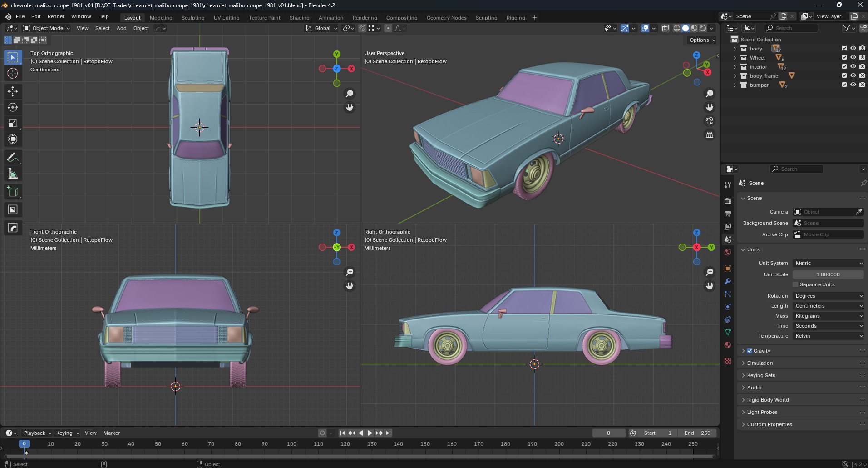Select the Move tool in left toolbar
This screenshot has width=868, height=468.
coord(13,91)
